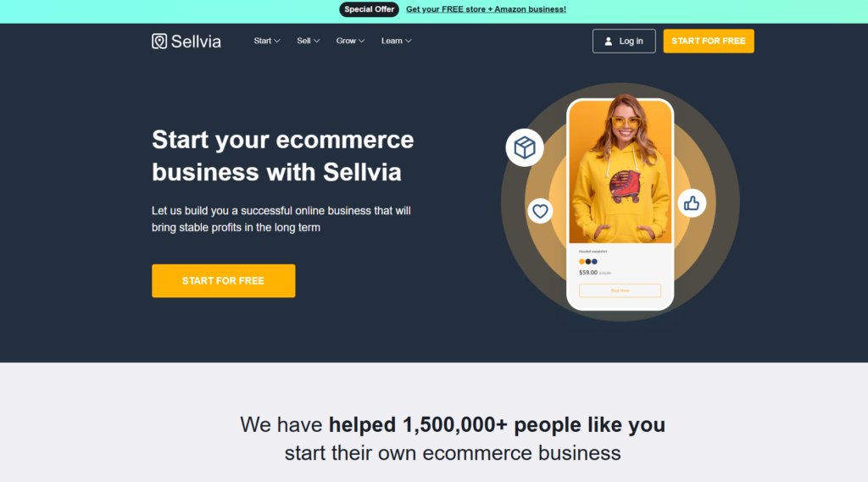
Task: Select the orange color dot on product card
Action: 581,261
